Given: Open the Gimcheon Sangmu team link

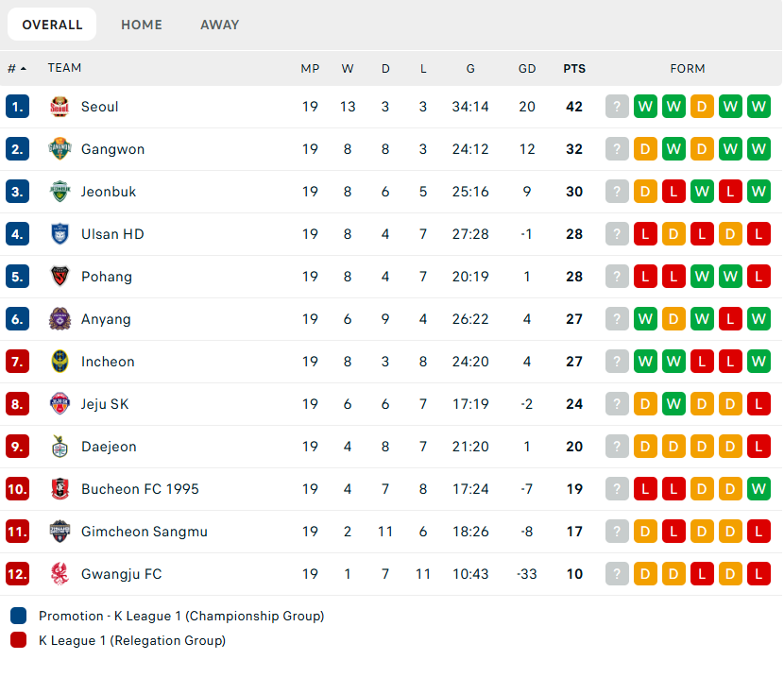Looking at the screenshot, I should pyautogui.click(x=144, y=531).
